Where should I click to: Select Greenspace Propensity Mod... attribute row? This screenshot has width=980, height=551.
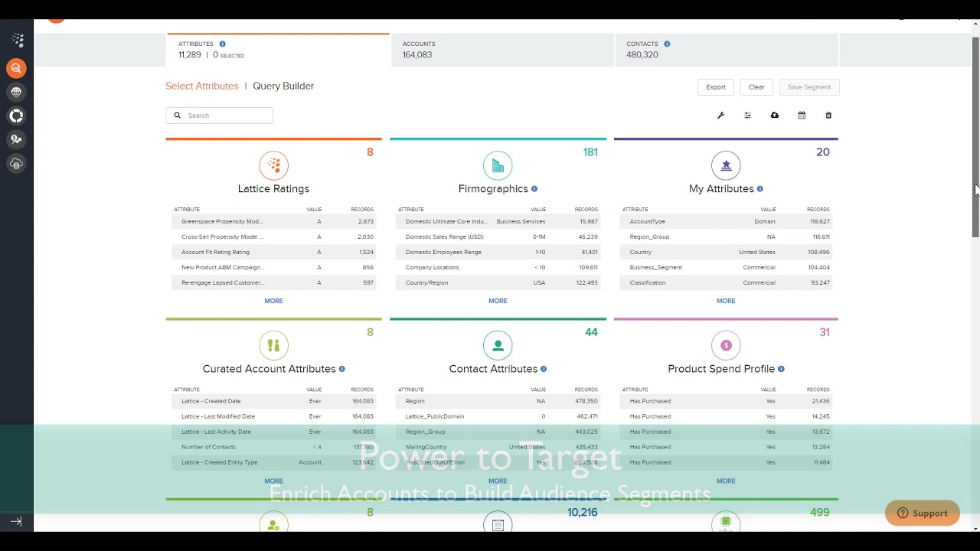pyautogui.click(x=274, y=221)
